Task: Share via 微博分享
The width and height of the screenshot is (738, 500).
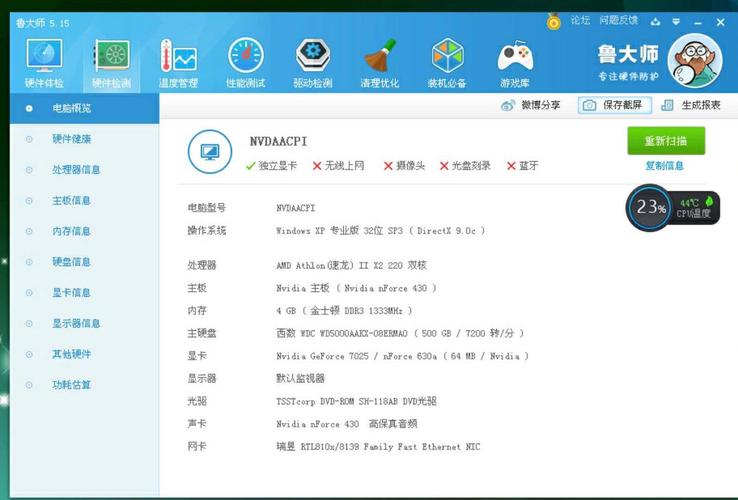Action: click(531, 105)
